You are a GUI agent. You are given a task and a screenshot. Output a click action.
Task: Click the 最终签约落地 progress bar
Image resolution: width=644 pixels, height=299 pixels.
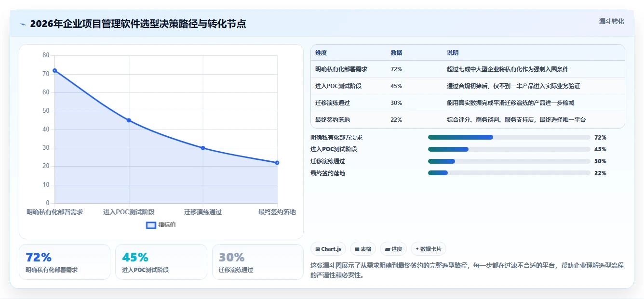pyautogui.click(x=509, y=173)
